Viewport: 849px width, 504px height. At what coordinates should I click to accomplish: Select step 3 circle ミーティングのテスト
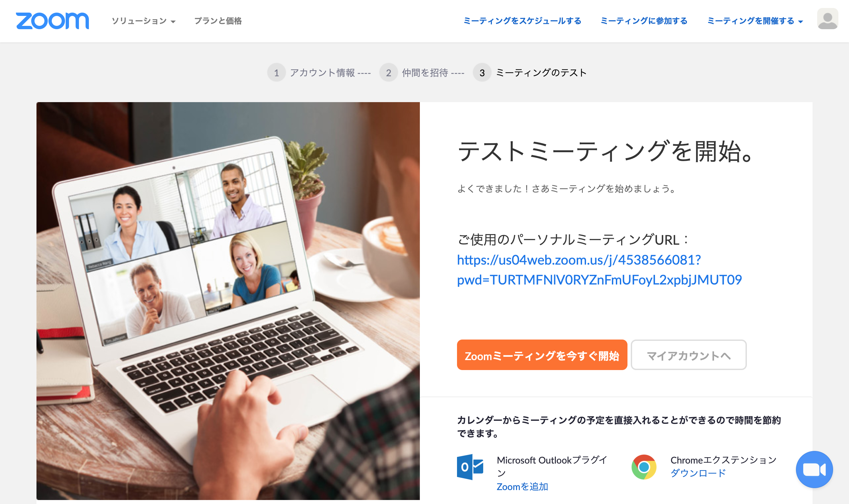[482, 73]
